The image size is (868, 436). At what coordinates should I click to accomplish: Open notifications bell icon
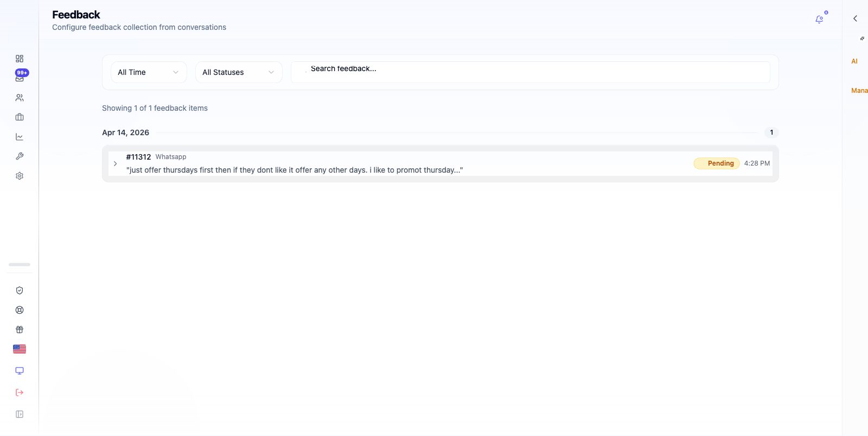[x=819, y=20]
